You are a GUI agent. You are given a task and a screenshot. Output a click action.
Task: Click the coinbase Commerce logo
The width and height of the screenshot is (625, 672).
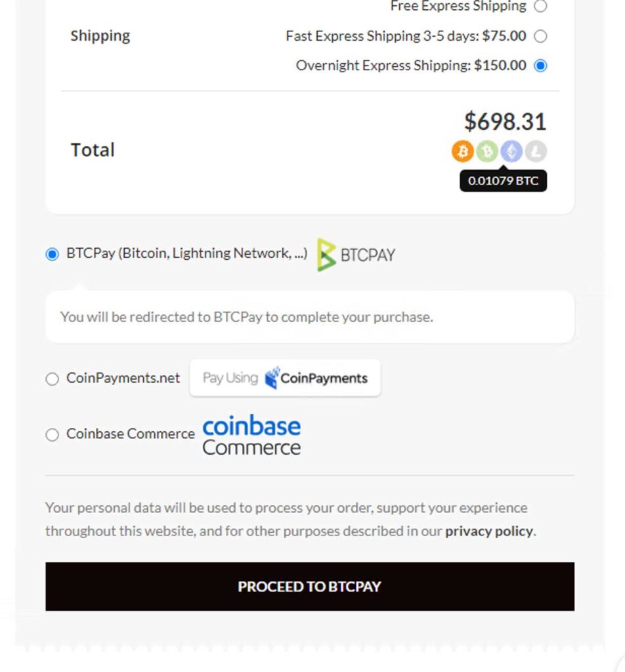click(x=251, y=436)
